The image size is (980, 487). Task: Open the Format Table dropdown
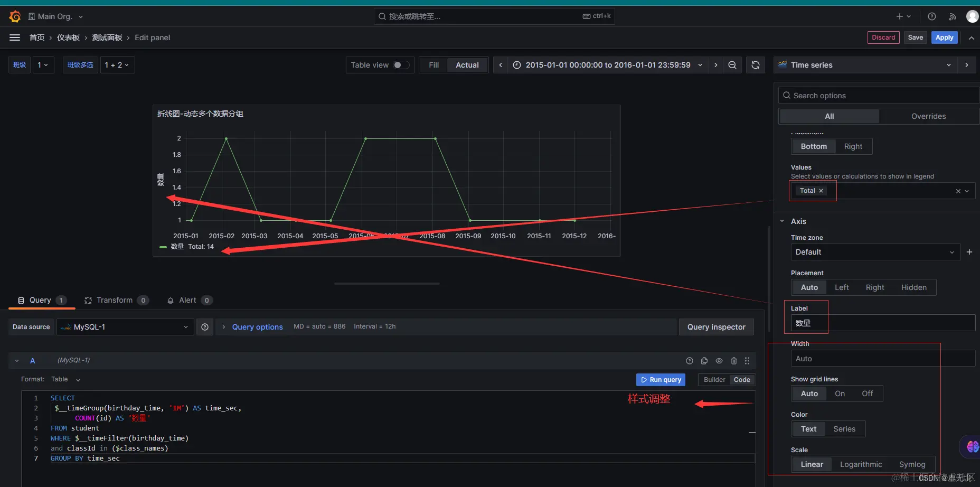coord(65,379)
